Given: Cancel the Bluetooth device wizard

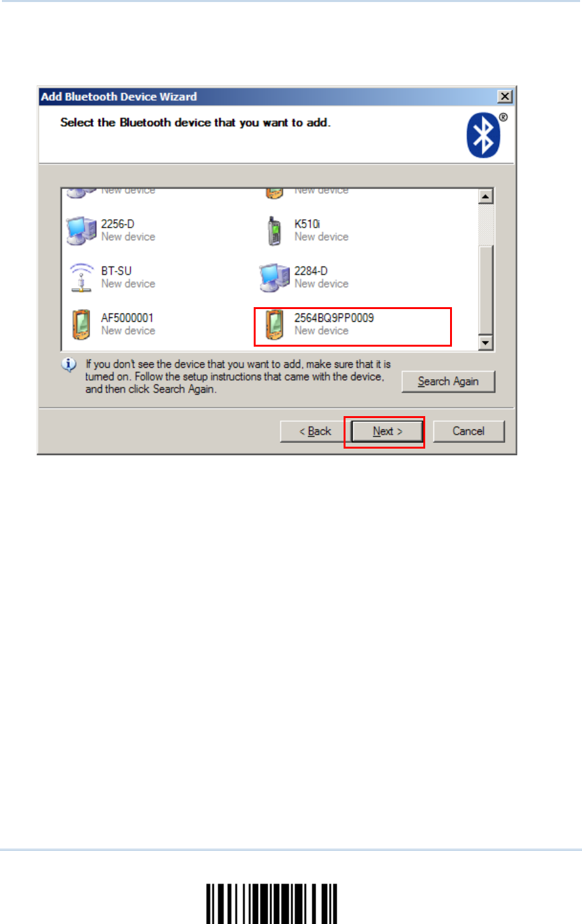Looking at the screenshot, I should 469,431.
